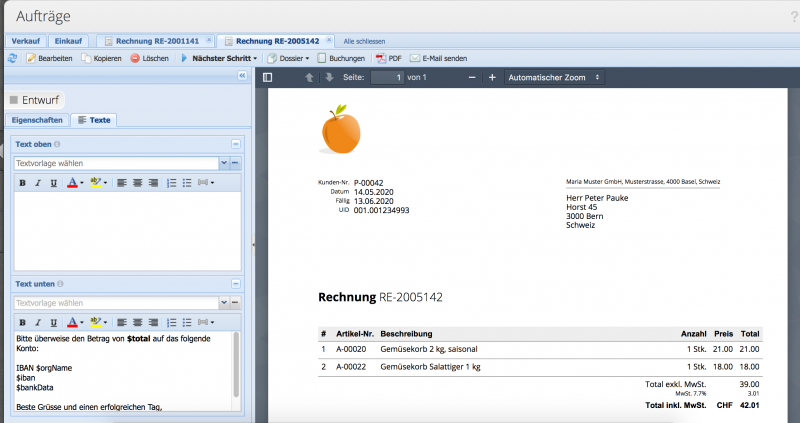Click the Text unten info icon
The image size is (800, 423).
coord(60,284)
